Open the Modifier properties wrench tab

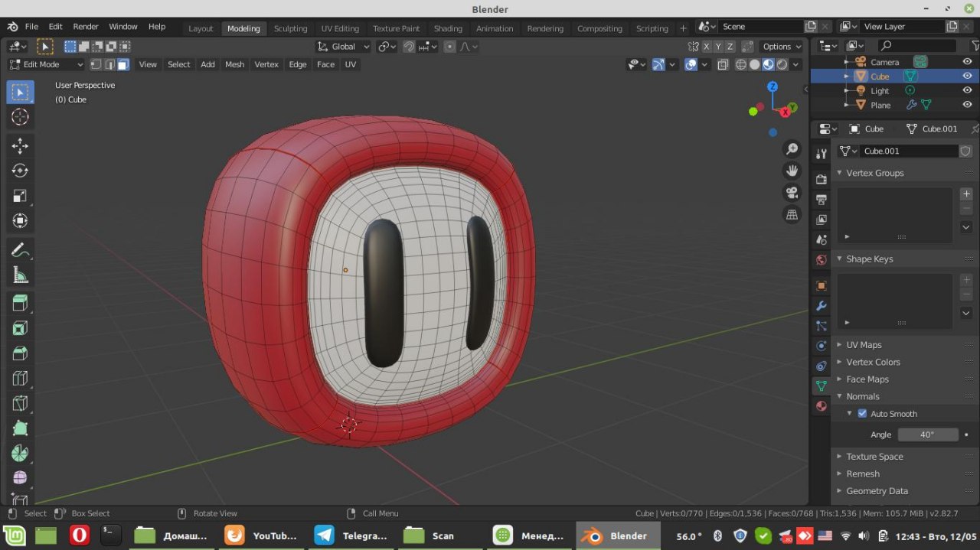click(x=821, y=306)
